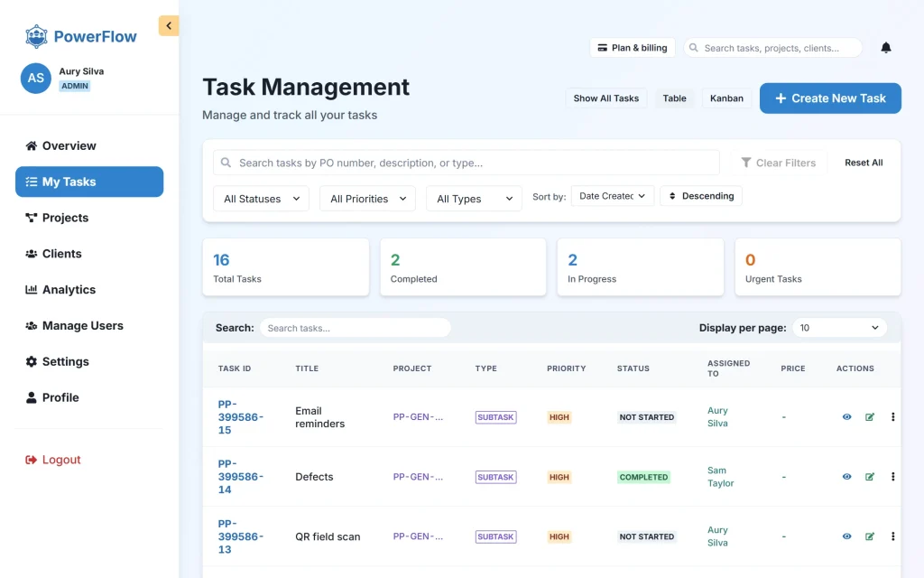This screenshot has height=578, width=924.
Task: Open the Date Created sort dropdown
Action: [613, 196]
